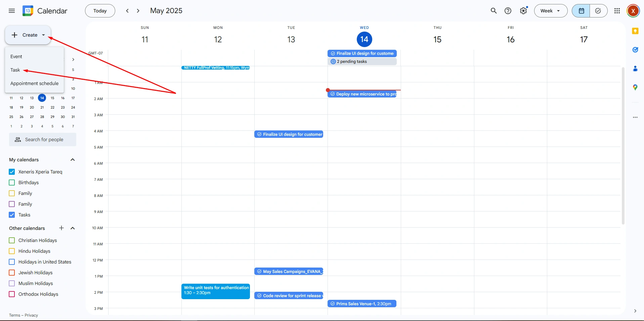Collapse the My calendars section
This screenshot has height=321, width=644.
click(73, 160)
